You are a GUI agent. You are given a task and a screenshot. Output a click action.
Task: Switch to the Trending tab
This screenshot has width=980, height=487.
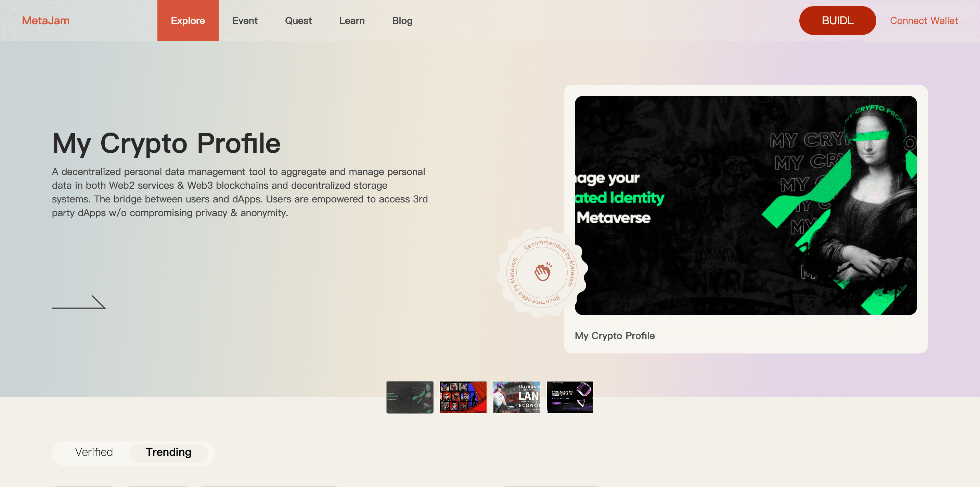pyautogui.click(x=169, y=452)
